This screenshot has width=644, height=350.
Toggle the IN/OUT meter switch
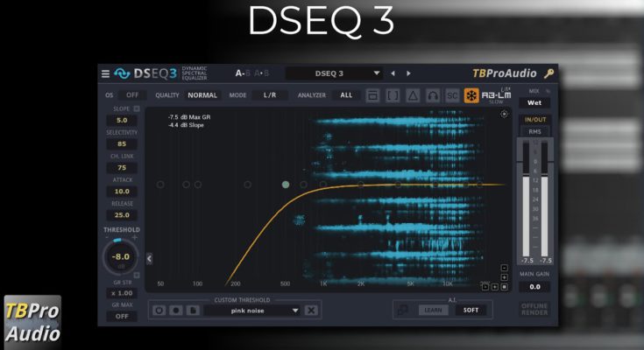[x=534, y=119]
